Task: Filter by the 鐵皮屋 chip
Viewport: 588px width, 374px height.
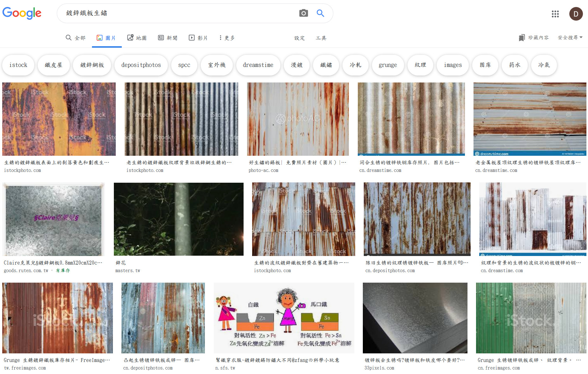Action: pyautogui.click(x=54, y=65)
